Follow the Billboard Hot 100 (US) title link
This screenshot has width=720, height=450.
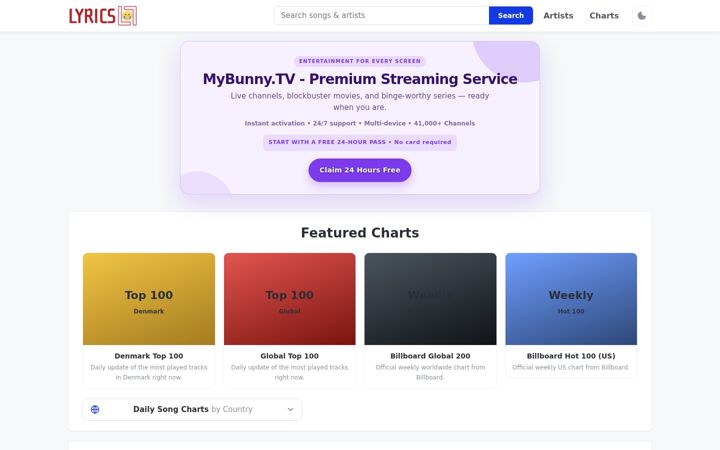571,356
